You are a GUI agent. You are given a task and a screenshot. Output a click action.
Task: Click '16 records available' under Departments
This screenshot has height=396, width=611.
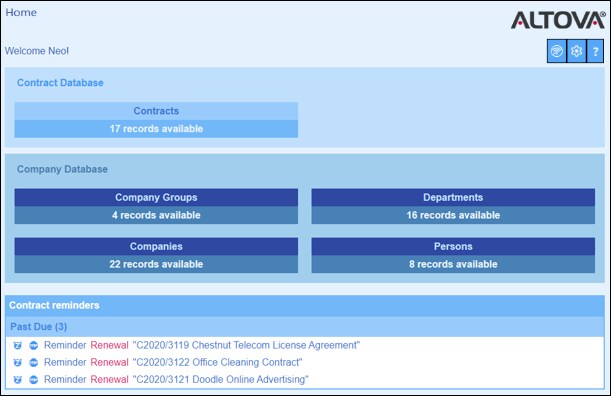pos(453,215)
